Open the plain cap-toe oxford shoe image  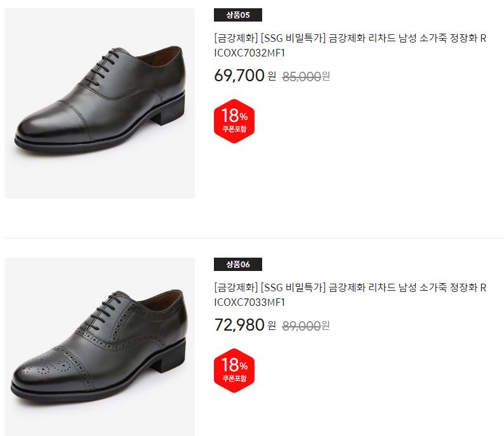pyautogui.click(x=100, y=103)
